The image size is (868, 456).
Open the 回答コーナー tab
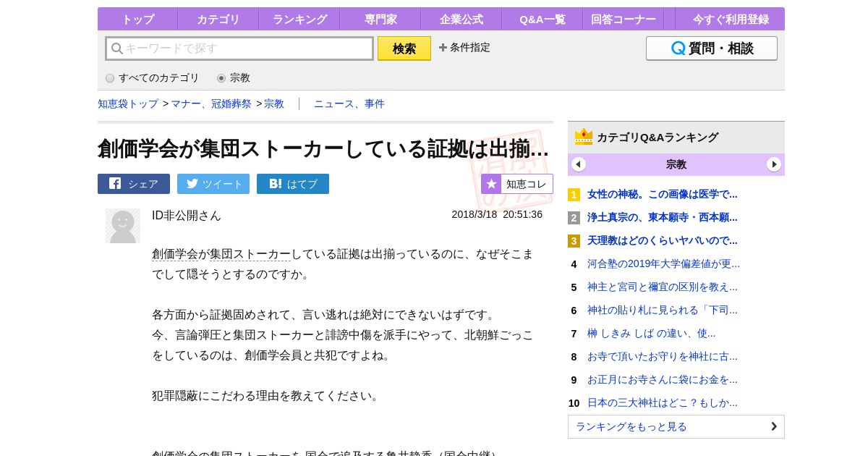pos(624,19)
